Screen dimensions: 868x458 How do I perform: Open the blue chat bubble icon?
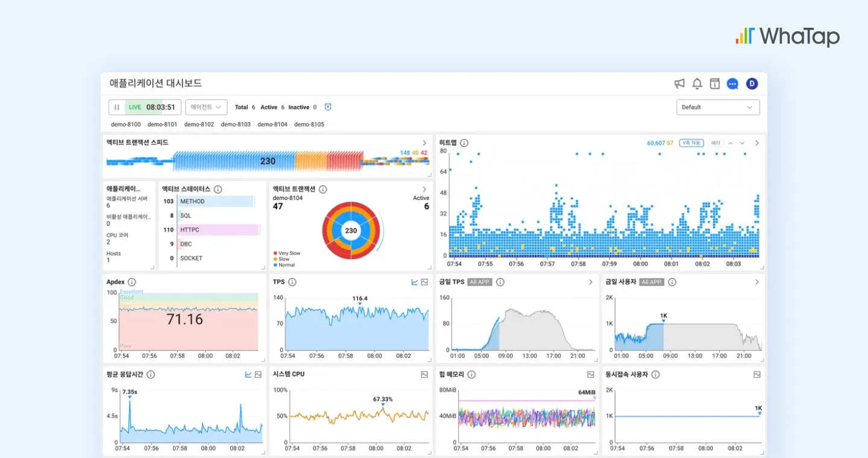coord(733,84)
